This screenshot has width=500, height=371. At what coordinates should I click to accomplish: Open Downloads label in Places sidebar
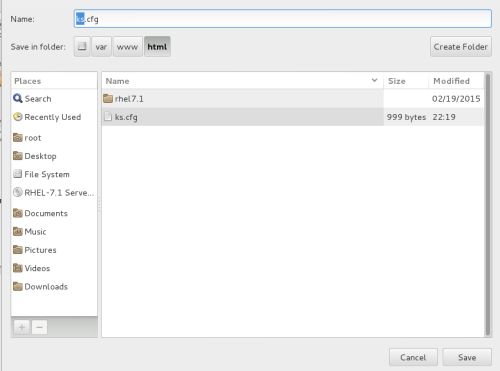[x=46, y=287]
